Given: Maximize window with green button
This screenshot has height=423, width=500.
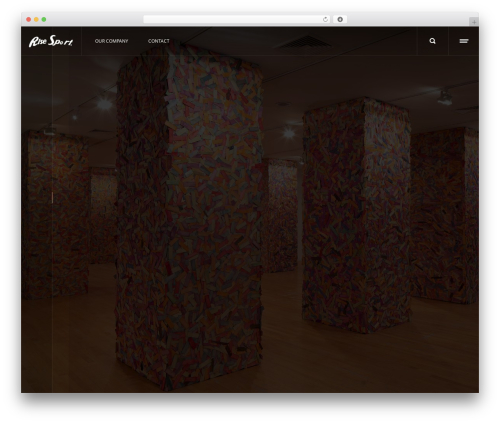Looking at the screenshot, I should click(44, 19).
